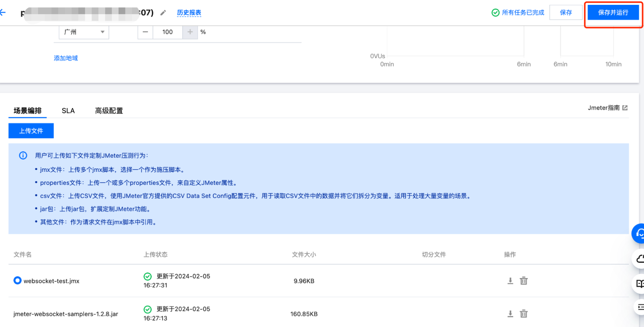Image resolution: width=644 pixels, height=327 pixels.
Task: Click the 保存并运行 button
Action: point(613,13)
